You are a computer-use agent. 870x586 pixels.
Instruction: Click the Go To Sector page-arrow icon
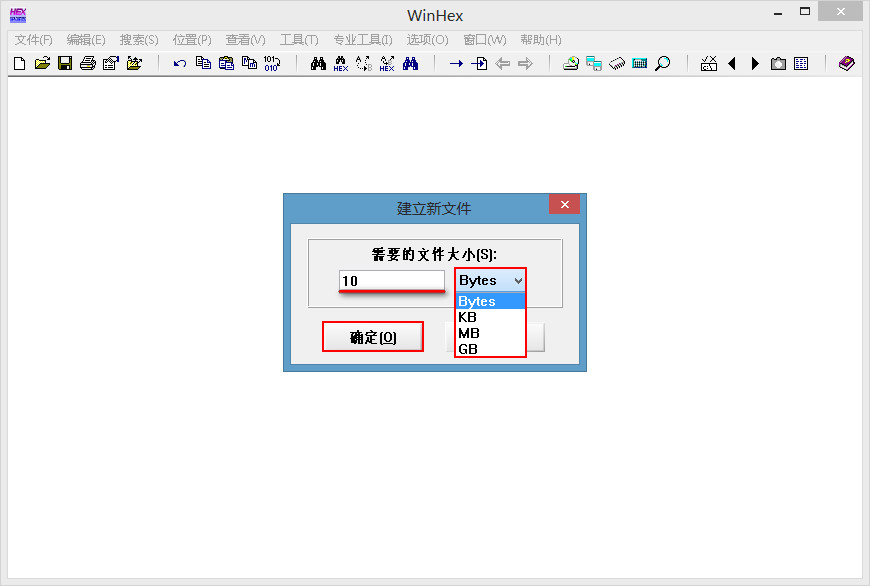[479, 64]
